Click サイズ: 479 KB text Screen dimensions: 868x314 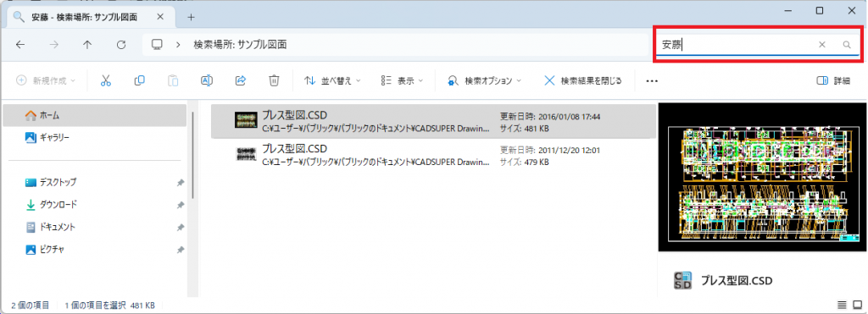coord(525,163)
